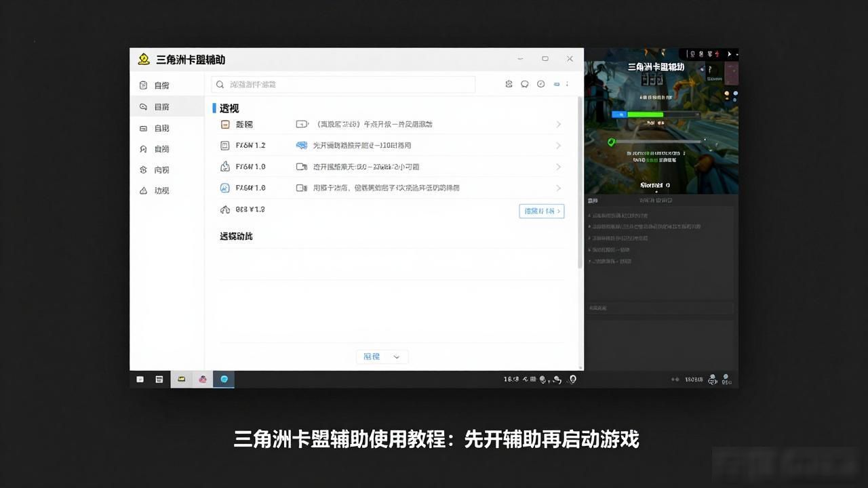Viewport: 868px width, 488px height.
Task: Click the 透视 section heading
Action: (x=229, y=108)
